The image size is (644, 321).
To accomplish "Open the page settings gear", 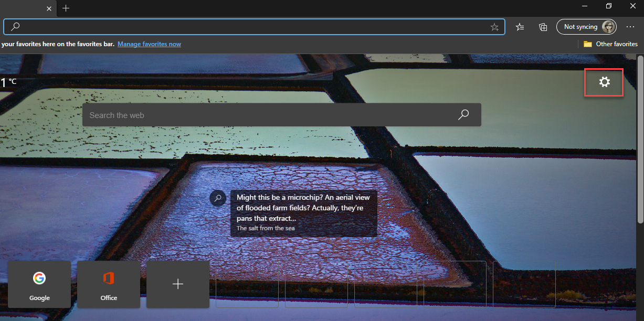I will pyautogui.click(x=604, y=82).
